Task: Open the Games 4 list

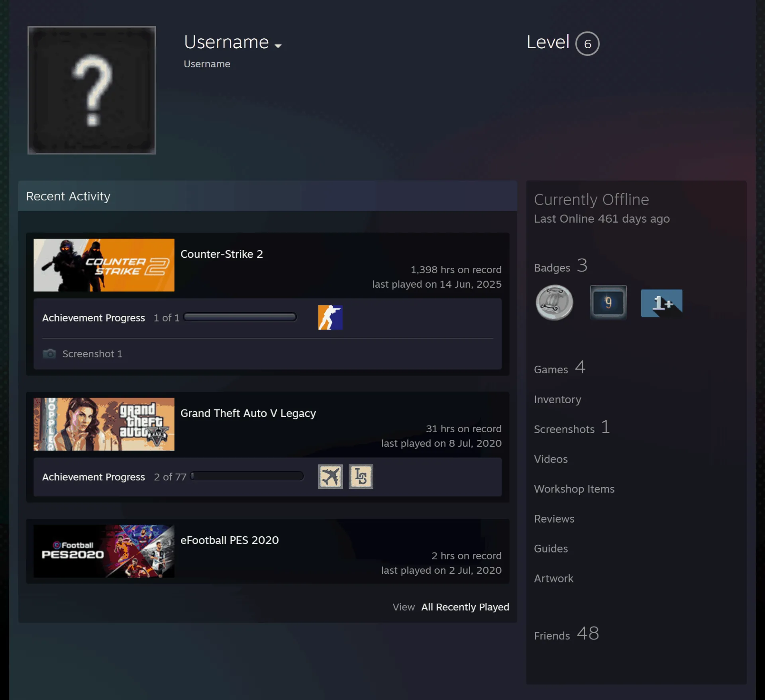Action: click(x=559, y=368)
